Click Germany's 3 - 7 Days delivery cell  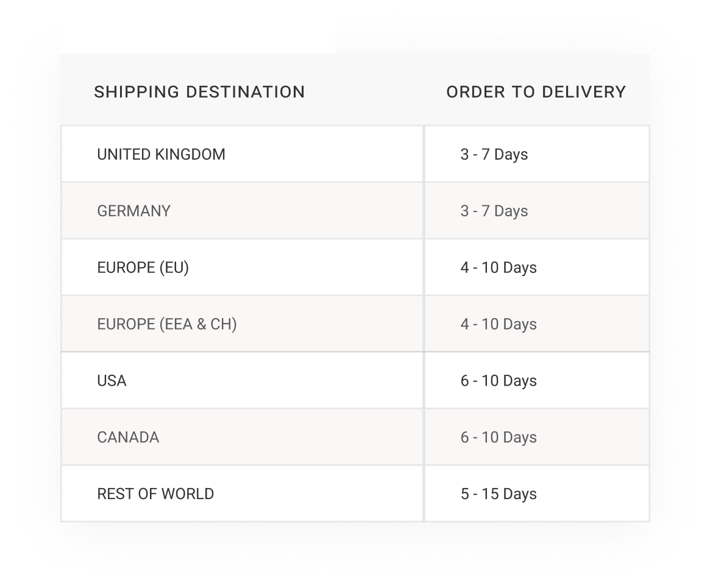point(537,211)
